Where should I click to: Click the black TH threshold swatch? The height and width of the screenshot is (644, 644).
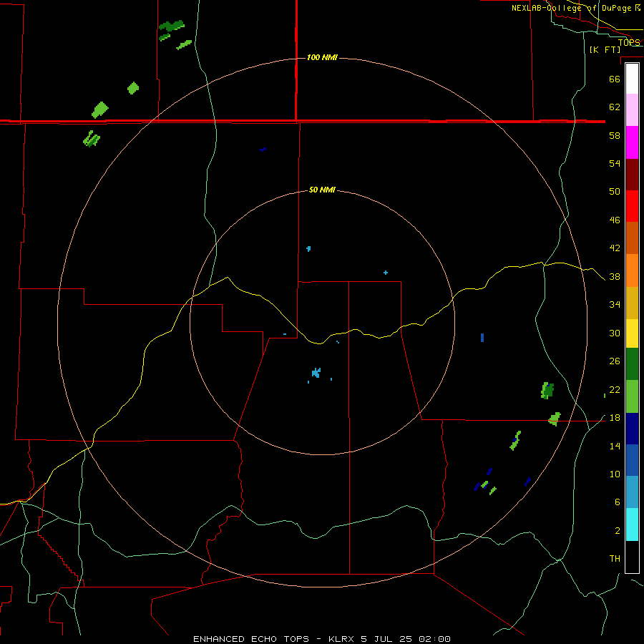point(632,557)
